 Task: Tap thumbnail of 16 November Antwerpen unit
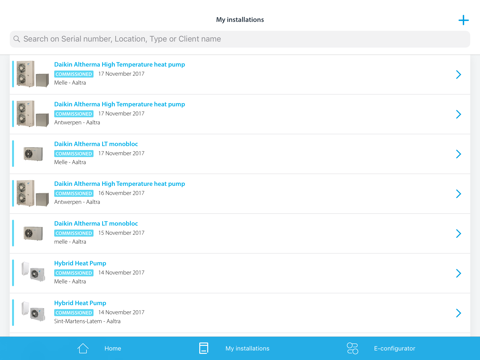(x=33, y=193)
